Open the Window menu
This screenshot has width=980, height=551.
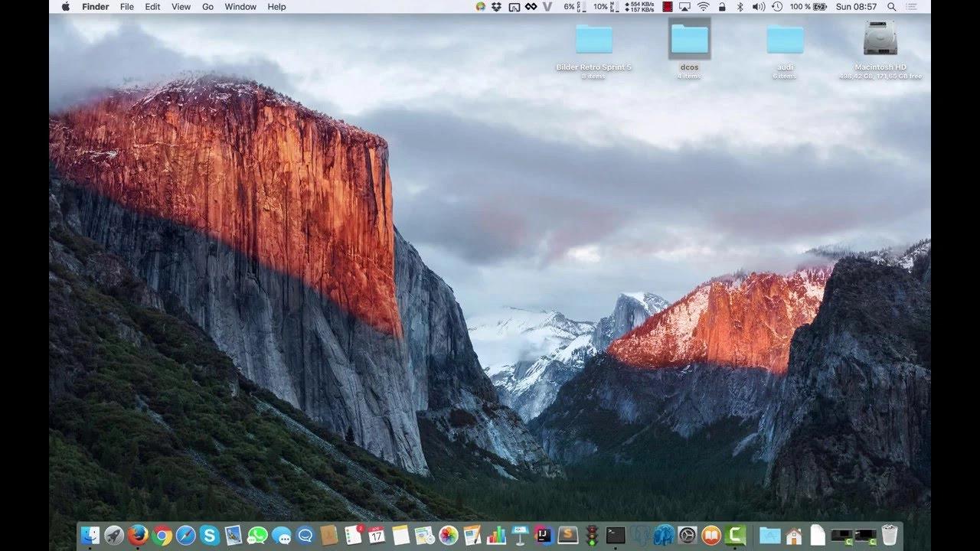pyautogui.click(x=240, y=7)
